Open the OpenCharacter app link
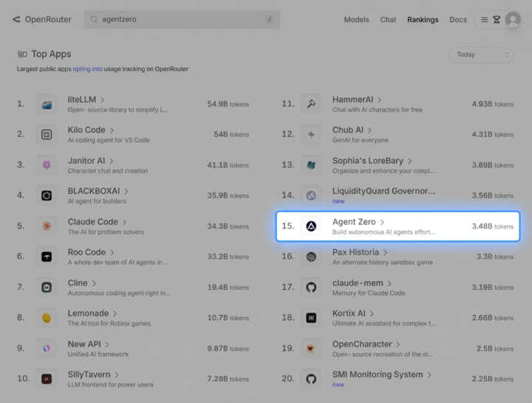Screen dimensions: 532x403 point(362,344)
